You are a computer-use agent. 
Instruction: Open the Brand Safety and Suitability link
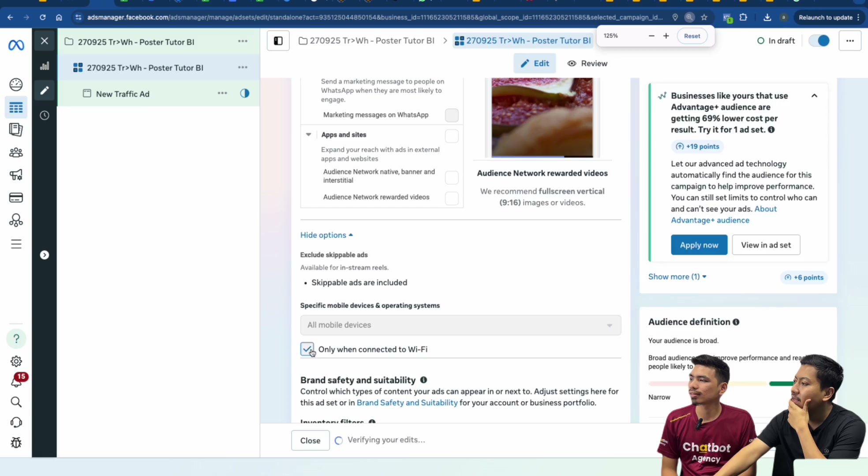coord(407,403)
